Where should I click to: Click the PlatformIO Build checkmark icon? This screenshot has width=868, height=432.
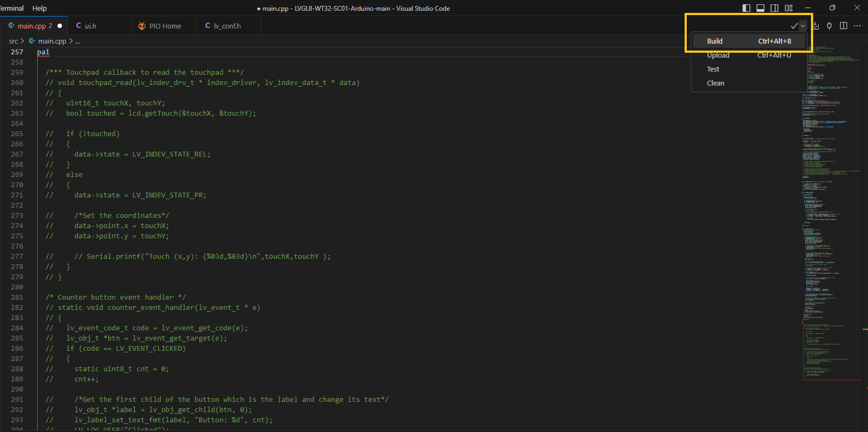[794, 26]
